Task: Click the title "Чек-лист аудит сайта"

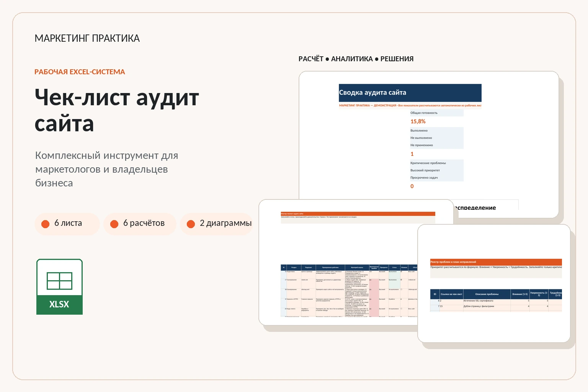Action: pyautogui.click(x=117, y=110)
